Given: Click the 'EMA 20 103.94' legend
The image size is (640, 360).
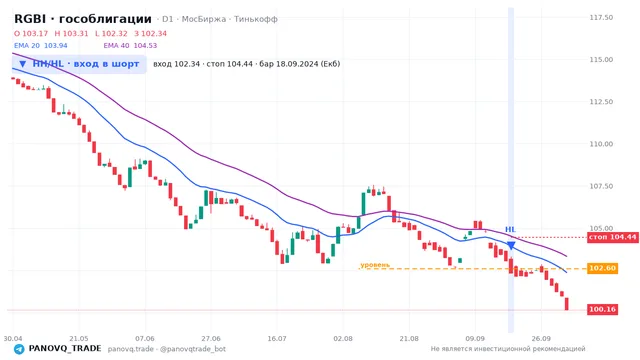Looking at the screenshot, I should coord(41,45).
